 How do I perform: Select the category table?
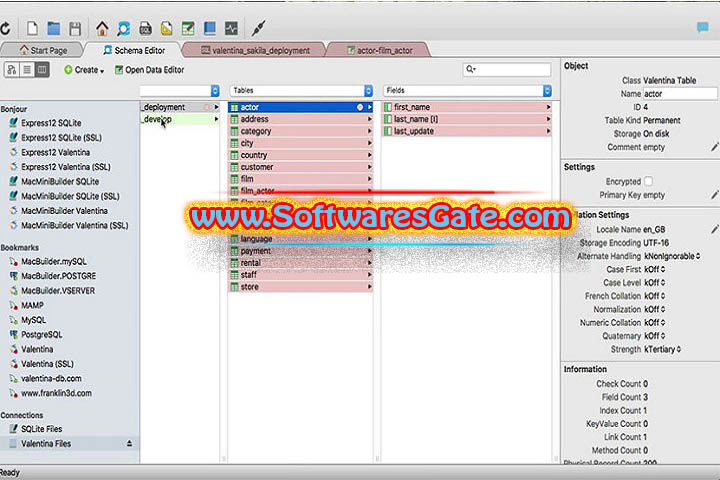coord(301,131)
